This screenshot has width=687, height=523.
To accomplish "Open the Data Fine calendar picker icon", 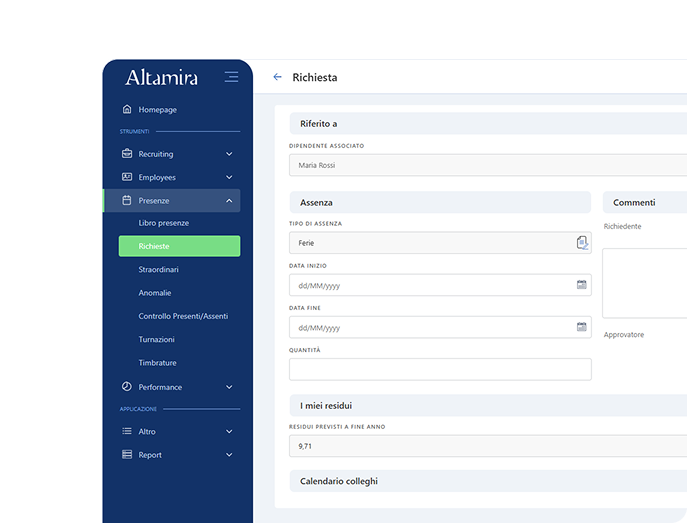I will coord(581,327).
